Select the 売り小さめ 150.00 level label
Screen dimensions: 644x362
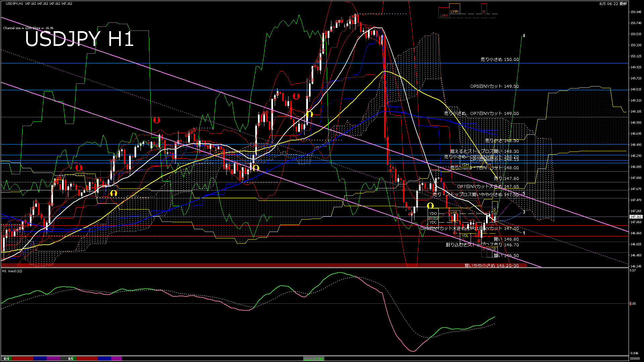click(x=499, y=59)
